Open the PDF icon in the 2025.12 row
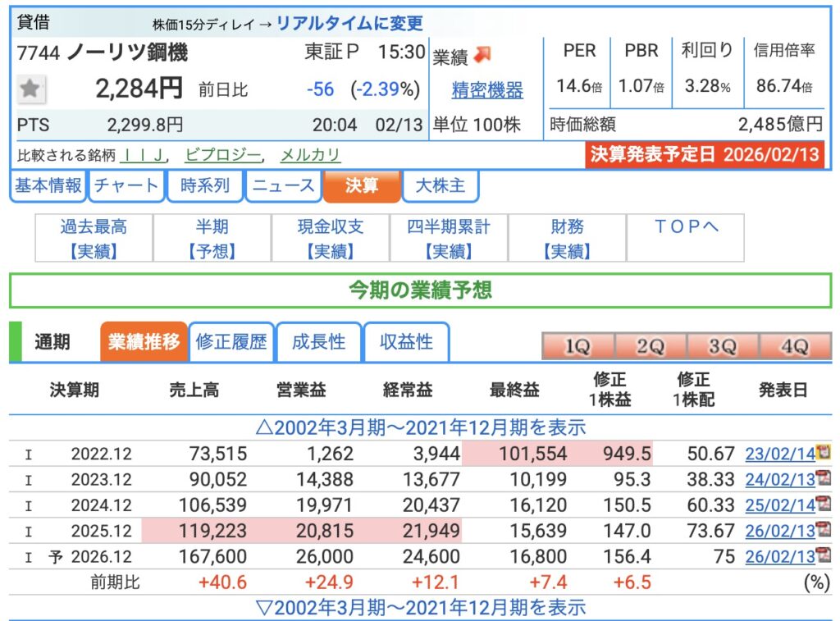Image resolution: width=840 pixels, height=621 pixels. pyautogui.click(x=823, y=531)
